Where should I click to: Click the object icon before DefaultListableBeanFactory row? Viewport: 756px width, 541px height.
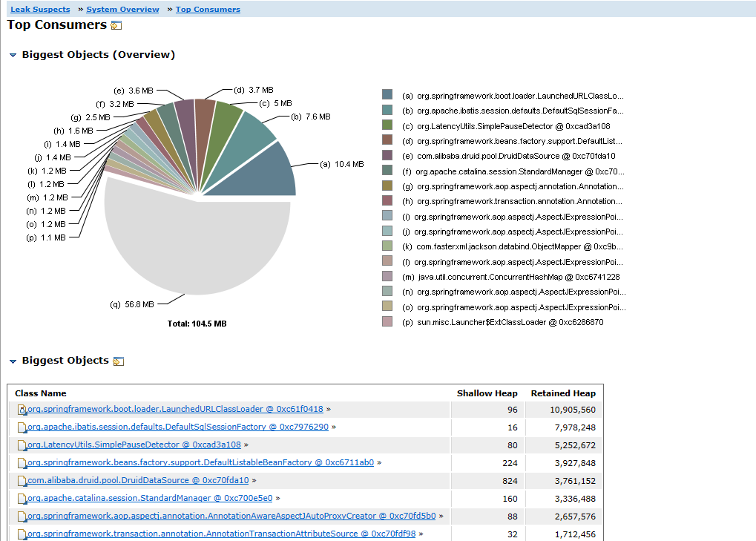[22, 463]
